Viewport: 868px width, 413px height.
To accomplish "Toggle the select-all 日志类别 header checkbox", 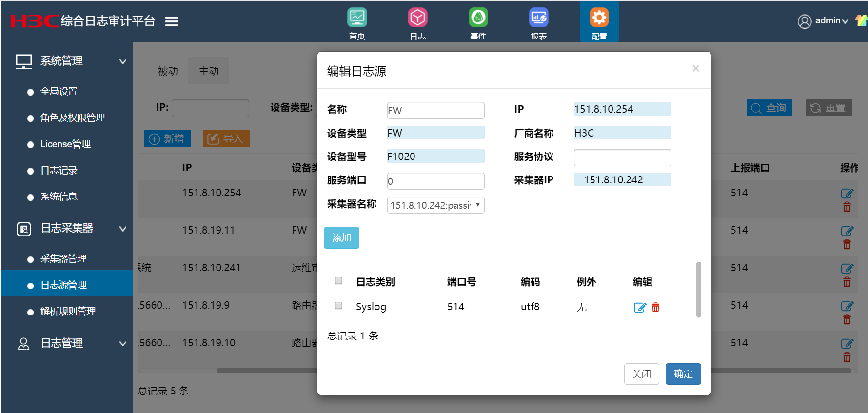I will point(339,281).
